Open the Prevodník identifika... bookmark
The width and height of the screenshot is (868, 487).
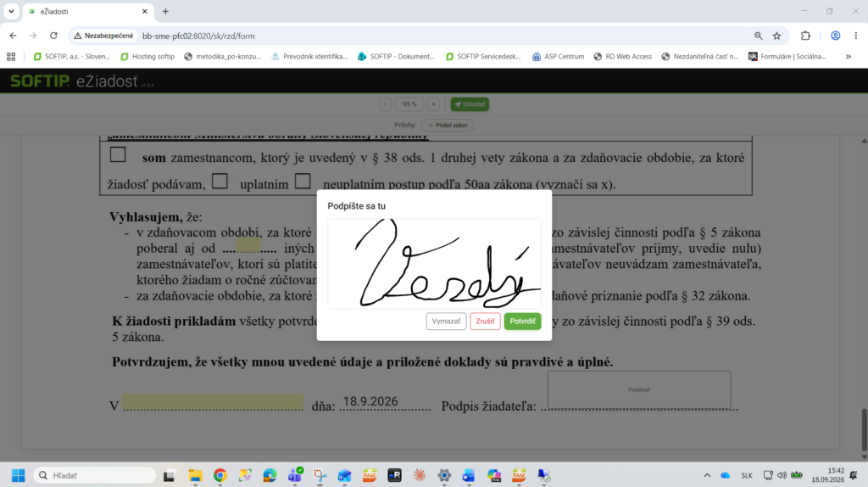[309, 57]
